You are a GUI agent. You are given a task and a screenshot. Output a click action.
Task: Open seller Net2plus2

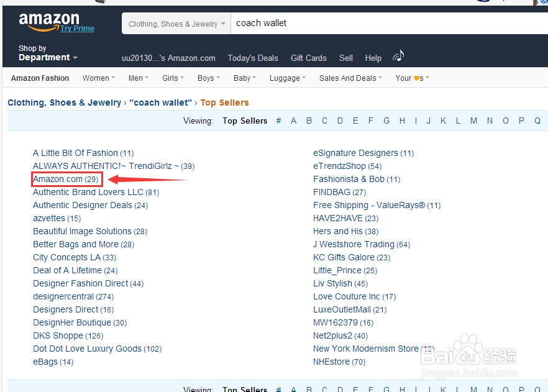(340, 335)
